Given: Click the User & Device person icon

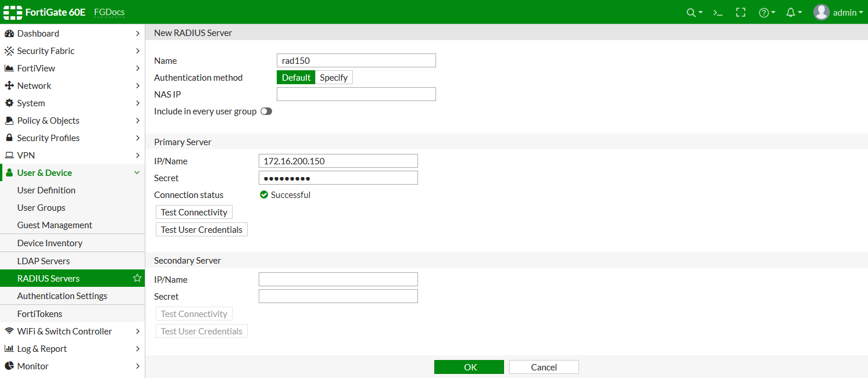Looking at the screenshot, I should [x=9, y=173].
